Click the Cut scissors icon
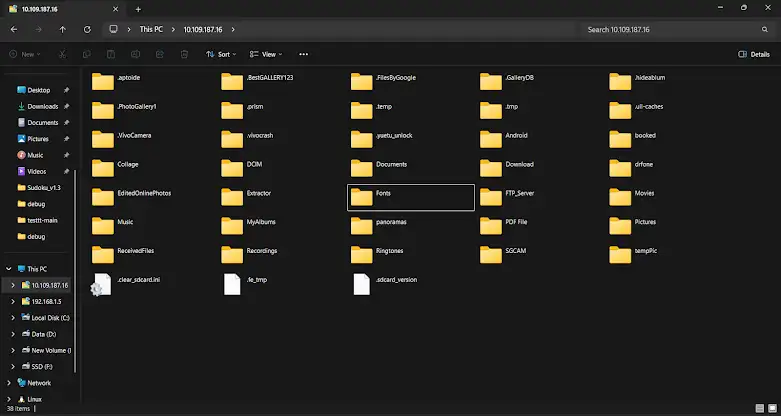Viewport: 781px width, 416px height. coord(62,54)
